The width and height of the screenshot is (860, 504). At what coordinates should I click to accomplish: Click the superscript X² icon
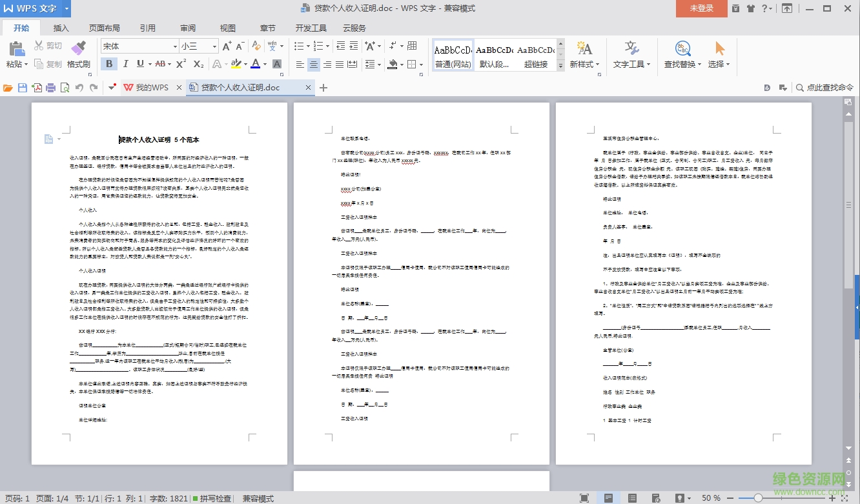click(181, 63)
